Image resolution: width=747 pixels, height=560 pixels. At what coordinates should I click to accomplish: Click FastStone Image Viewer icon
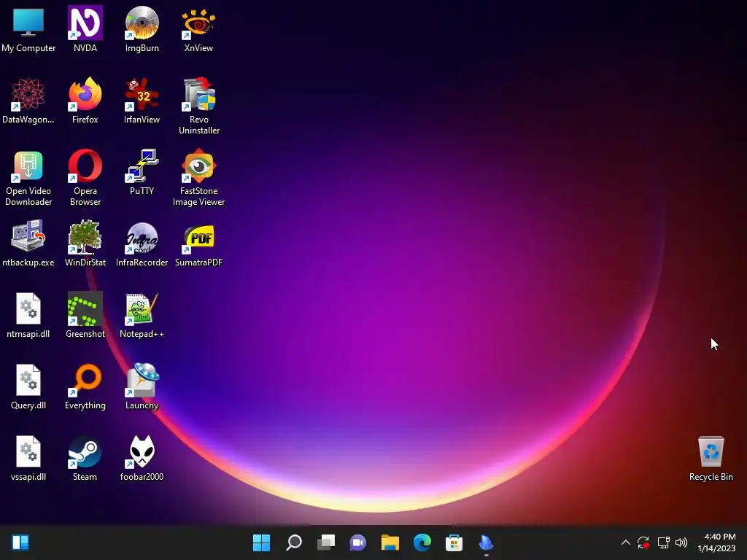pos(198,177)
